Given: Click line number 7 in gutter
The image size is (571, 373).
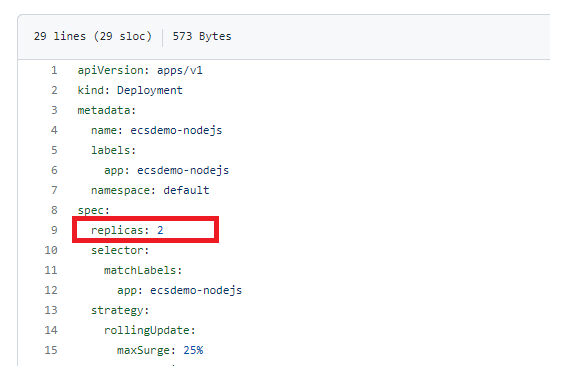Looking at the screenshot, I should click(x=54, y=190).
